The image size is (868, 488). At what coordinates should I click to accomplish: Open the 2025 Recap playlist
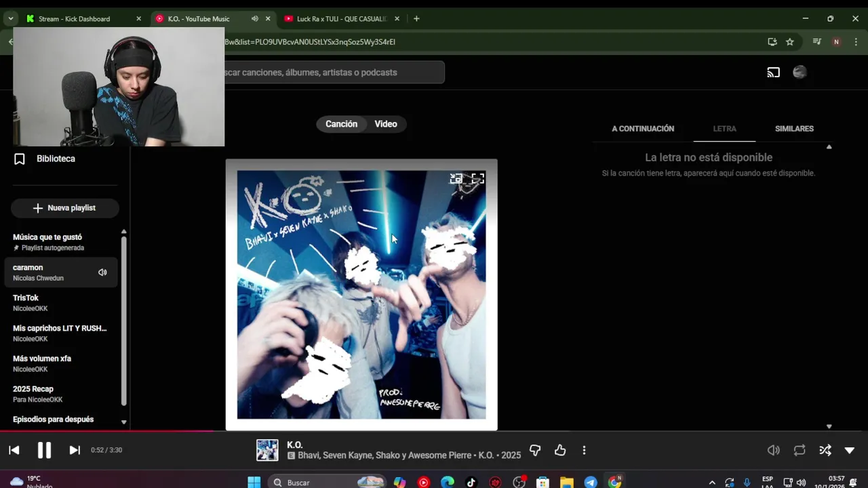point(61,394)
